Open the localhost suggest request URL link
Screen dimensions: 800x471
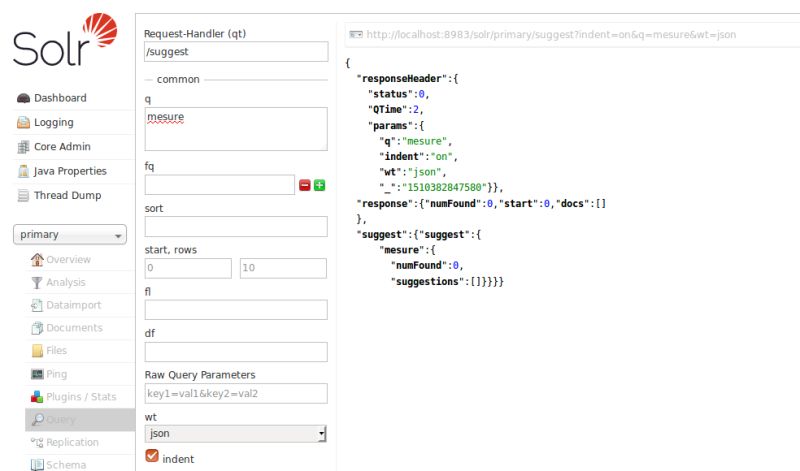[552, 35]
